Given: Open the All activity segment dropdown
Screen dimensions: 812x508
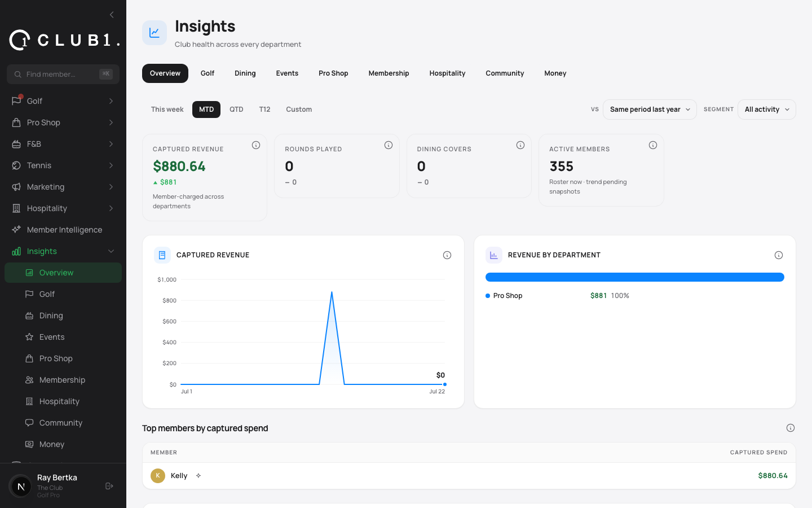Looking at the screenshot, I should 767,110.
